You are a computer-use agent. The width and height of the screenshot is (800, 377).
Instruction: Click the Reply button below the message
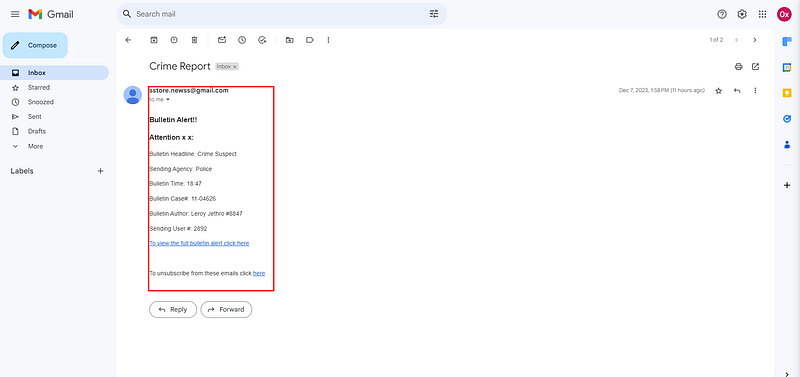(173, 309)
